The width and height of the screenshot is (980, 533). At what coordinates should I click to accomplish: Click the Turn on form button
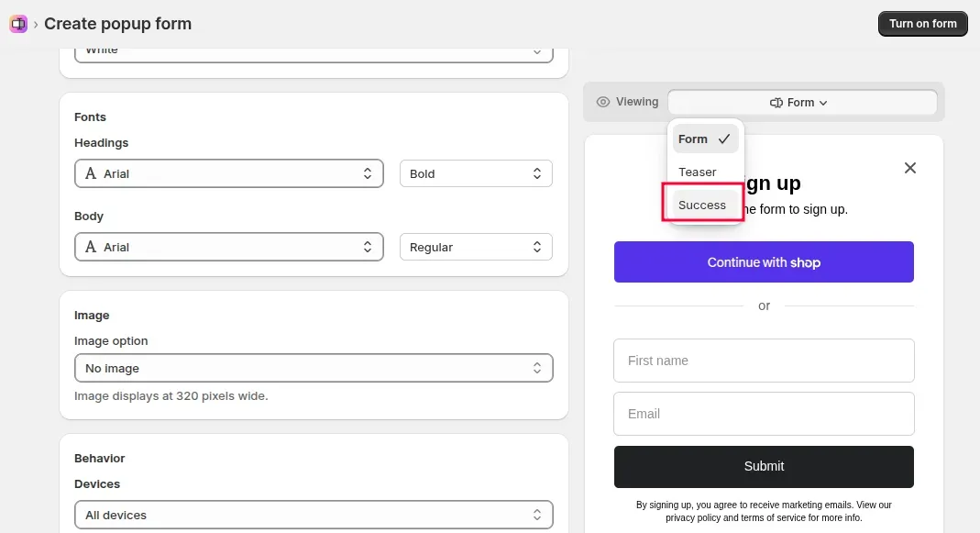point(922,24)
